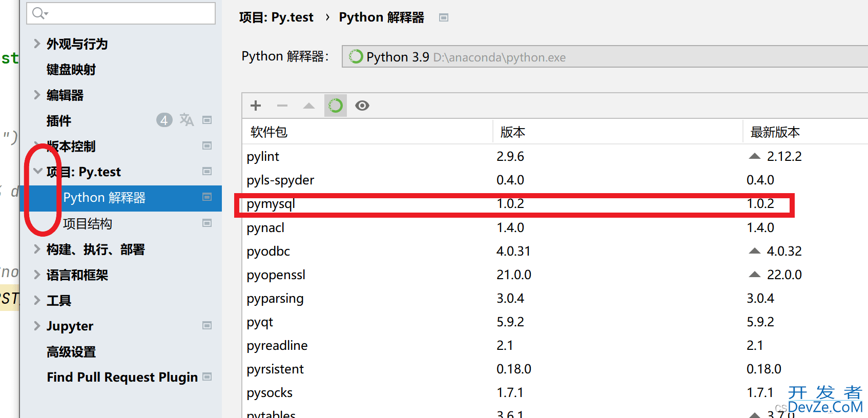Image resolution: width=868 pixels, height=418 pixels.
Task: Open 键盘映射 settings page
Action: [x=71, y=69]
